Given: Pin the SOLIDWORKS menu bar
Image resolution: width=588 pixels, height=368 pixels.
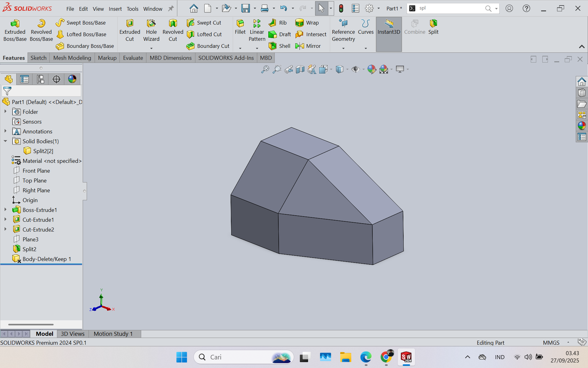Looking at the screenshot, I should (171, 9).
